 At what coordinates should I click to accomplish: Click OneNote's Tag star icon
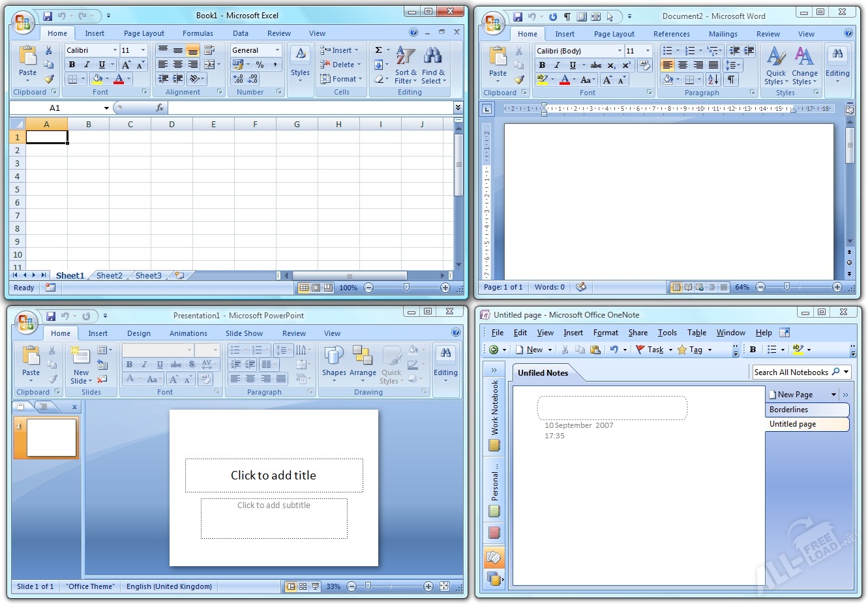pyautogui.click(x=682, y=350)
